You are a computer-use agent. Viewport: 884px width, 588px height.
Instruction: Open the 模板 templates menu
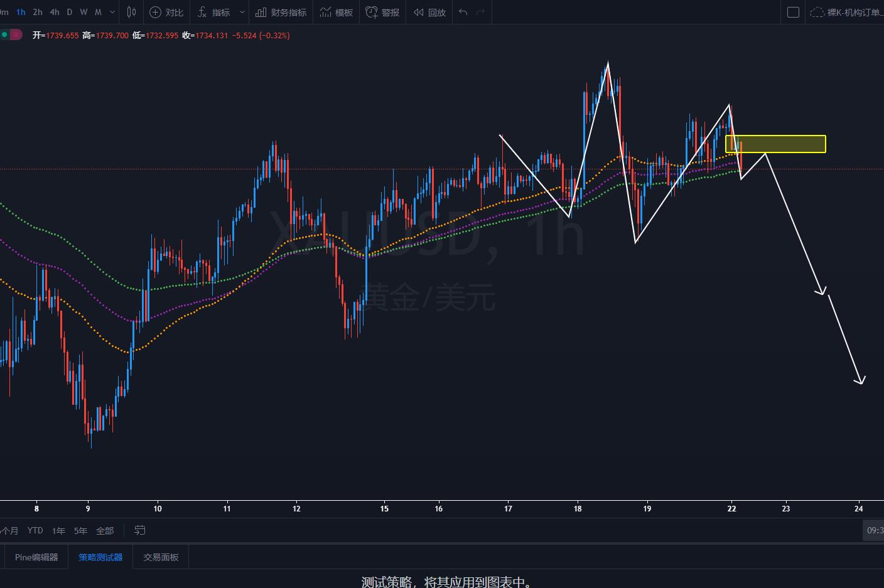tap(337, 12)
